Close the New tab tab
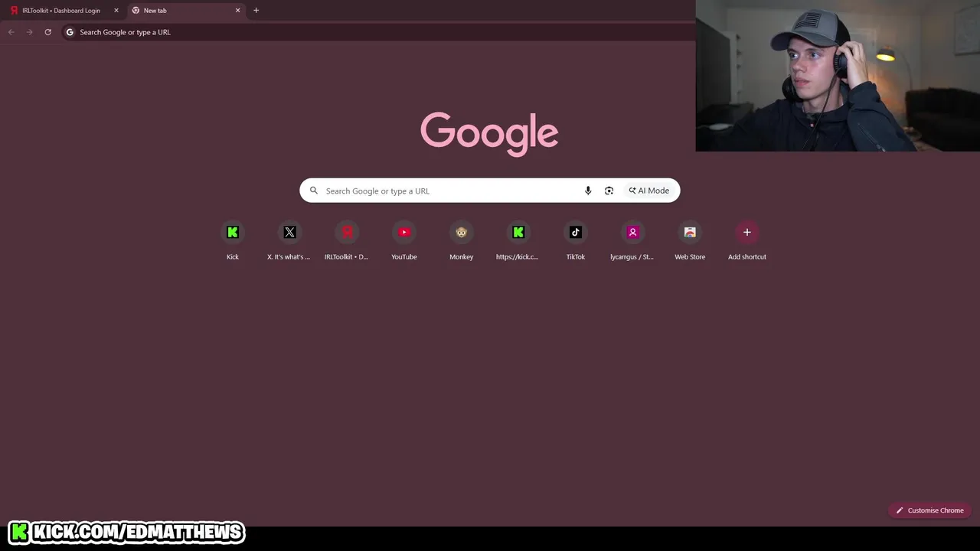980x551 pixels. tap(237, 10)
